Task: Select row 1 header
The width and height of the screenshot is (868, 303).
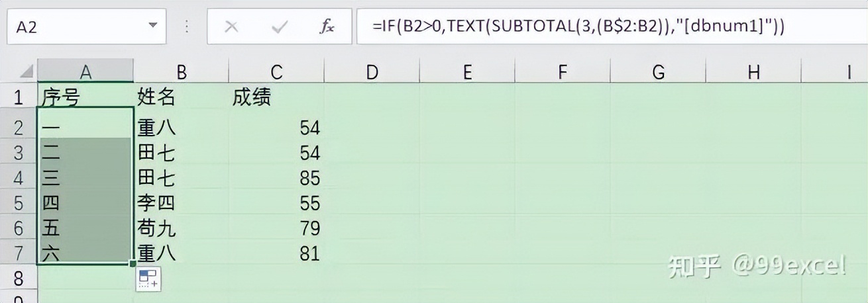Action: tap(18, 99)
